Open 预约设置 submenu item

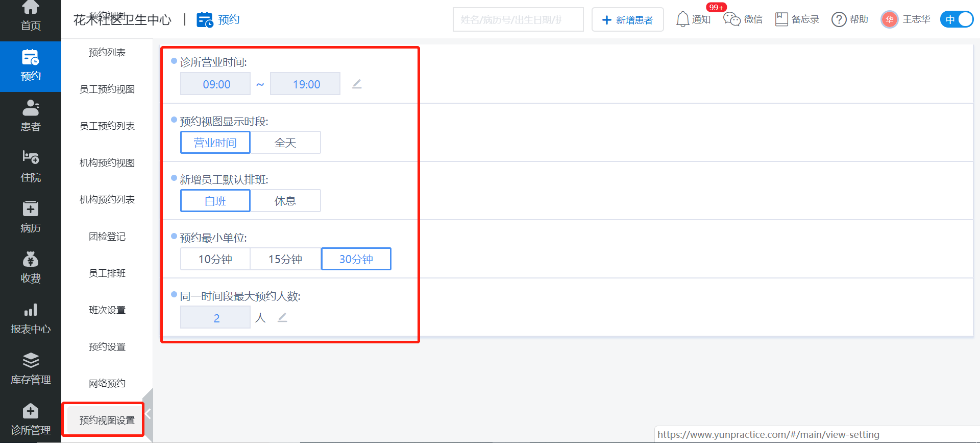click(x=107, y=346)
